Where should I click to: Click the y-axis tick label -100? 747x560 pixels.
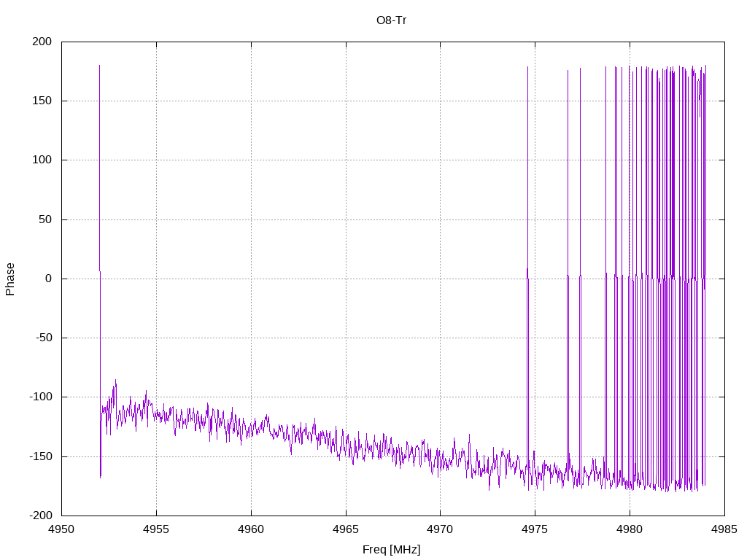(41, 397)
